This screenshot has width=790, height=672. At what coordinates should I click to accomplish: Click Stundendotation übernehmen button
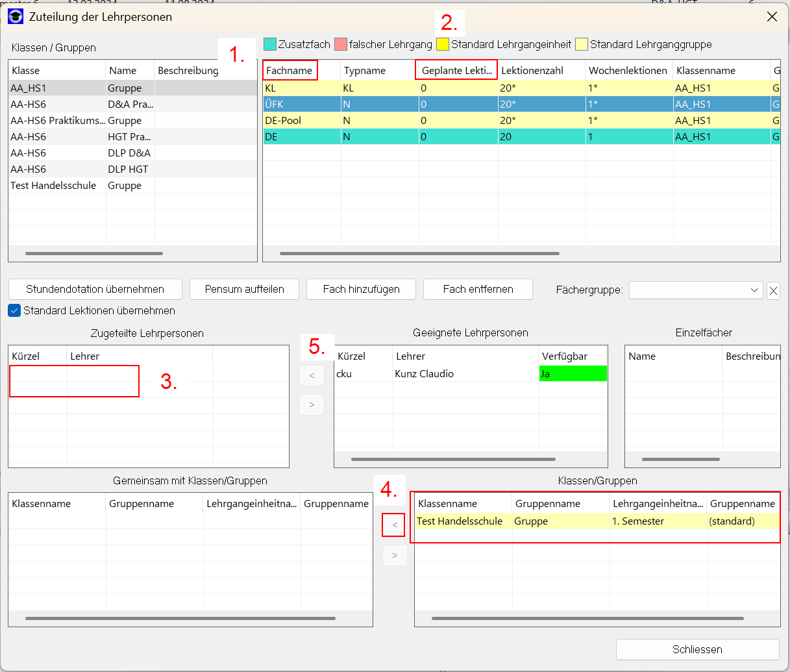[95, 289]
